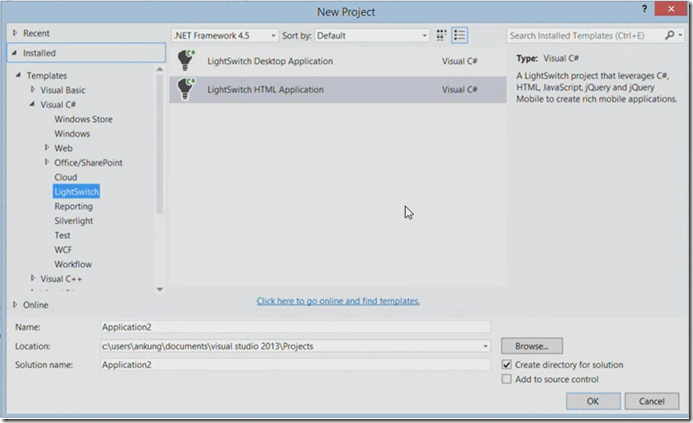
Task: Select the LightSwitch template category
Action: (x=76, y=191)
